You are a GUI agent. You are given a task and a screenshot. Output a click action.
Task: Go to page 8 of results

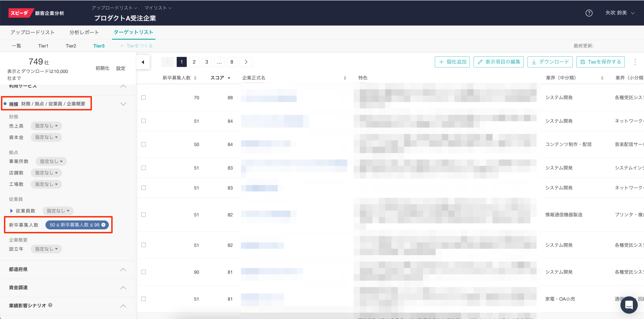tap(232, 62)
